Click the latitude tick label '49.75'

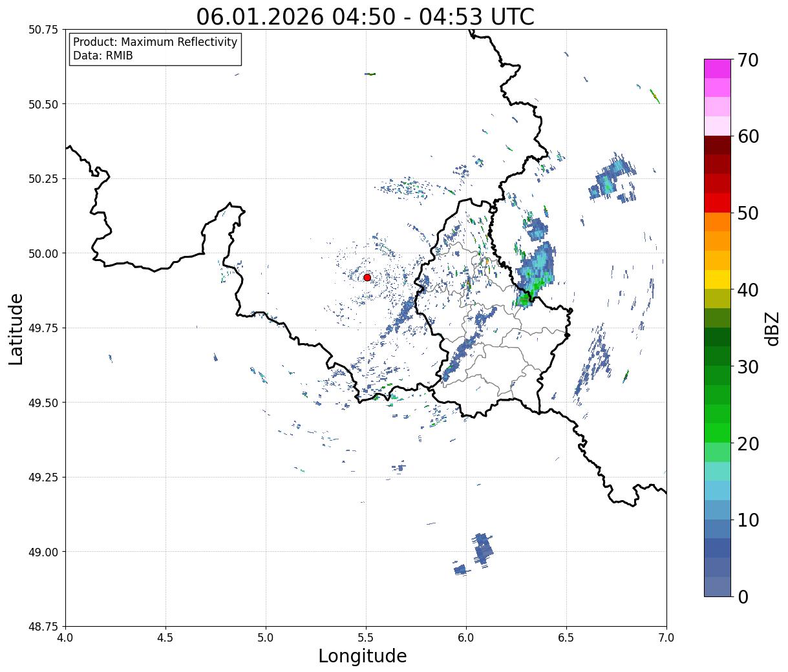click(x=43, y=328)
